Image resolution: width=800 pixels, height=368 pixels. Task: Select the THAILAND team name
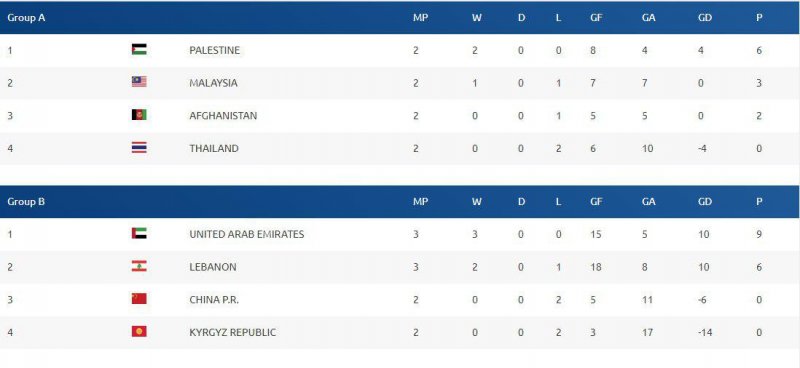click(x=214, y=148)
